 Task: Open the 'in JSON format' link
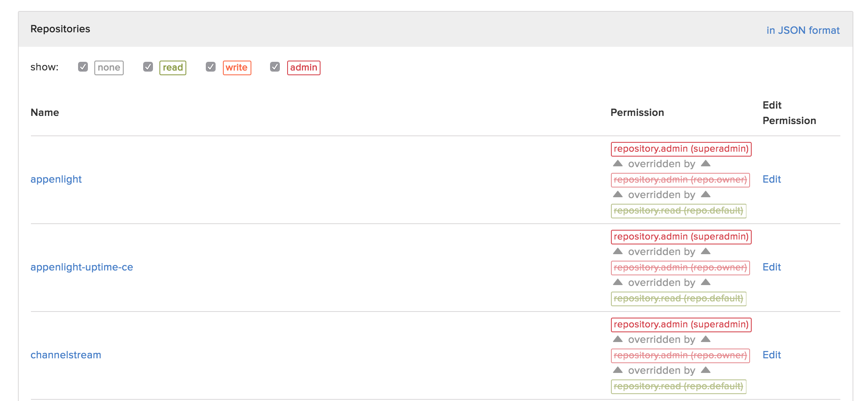(x=803, y=31)
